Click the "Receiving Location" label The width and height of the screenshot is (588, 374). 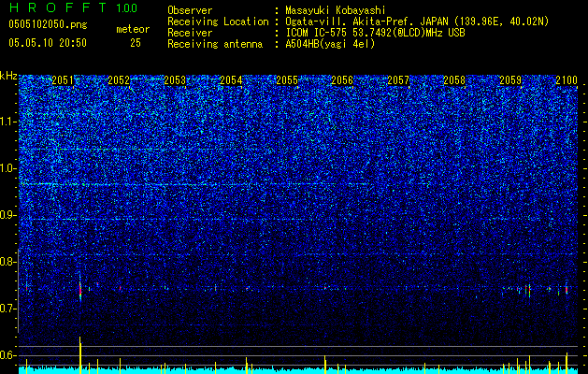[x=218, y=22]
